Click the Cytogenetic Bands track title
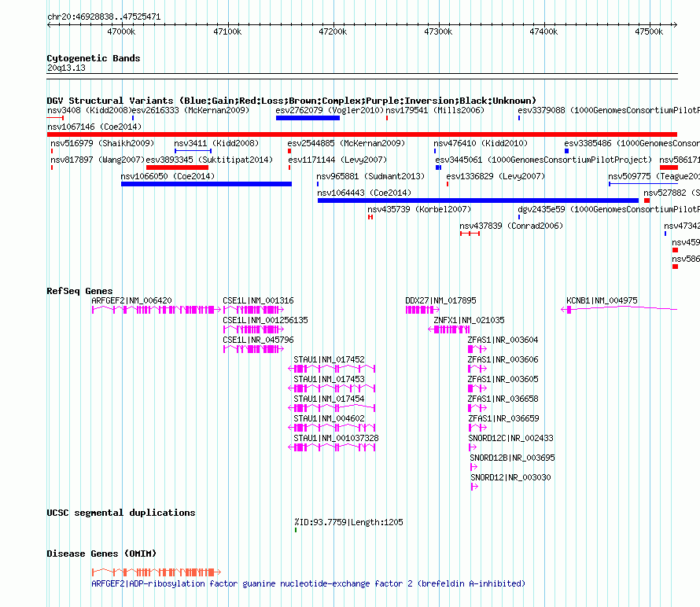The image size is (700, 607). 94,58
